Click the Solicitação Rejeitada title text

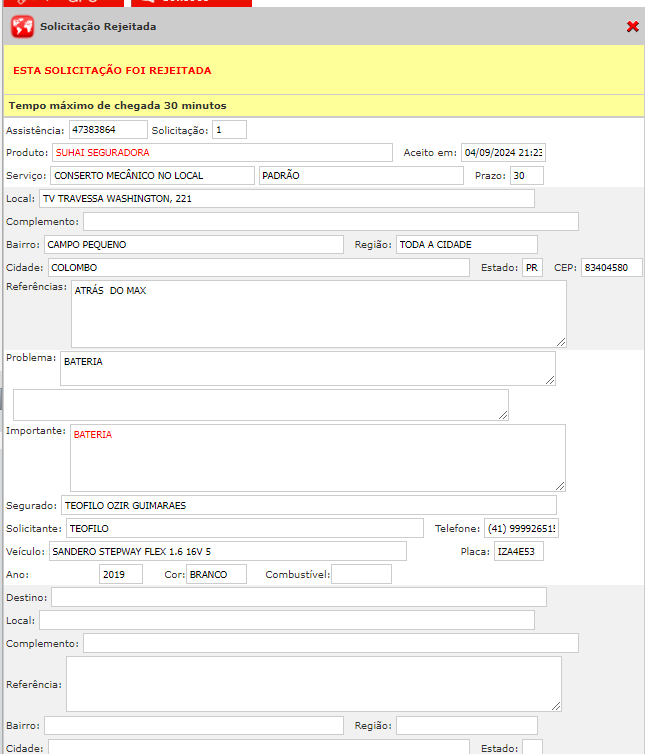pyautogui.click(x=98, y=26)
